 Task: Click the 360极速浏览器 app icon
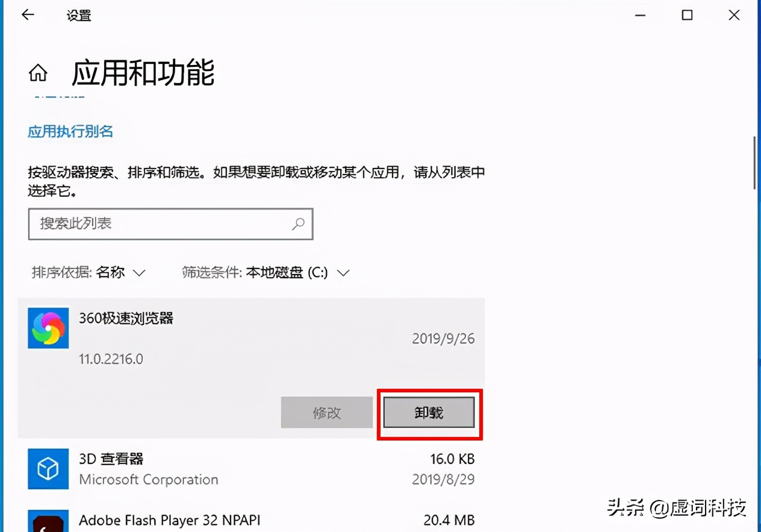click(x=48, y=328)
